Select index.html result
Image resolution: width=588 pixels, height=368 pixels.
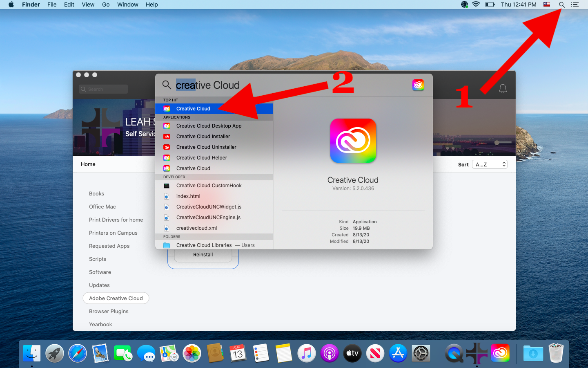[x=214, y=196]
